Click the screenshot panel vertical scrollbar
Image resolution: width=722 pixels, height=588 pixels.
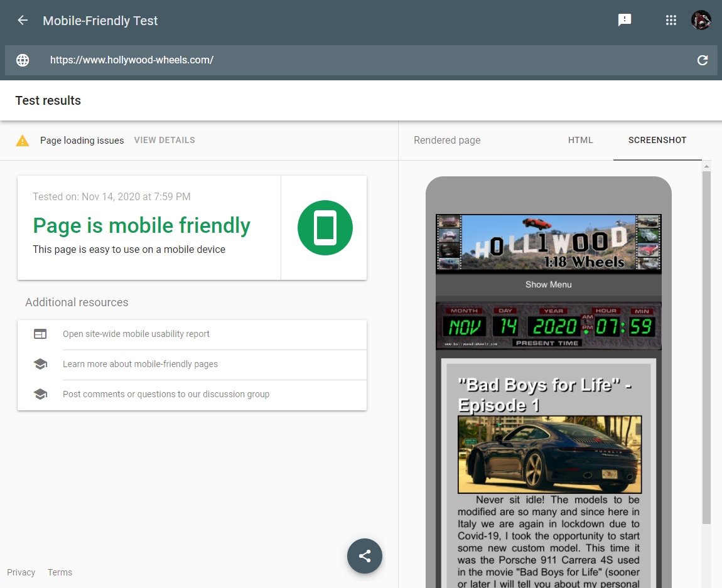tap(706, 347)
